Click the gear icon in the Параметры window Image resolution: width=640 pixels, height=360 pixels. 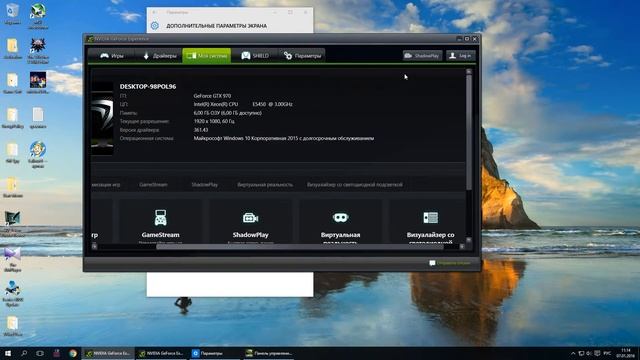pos(155,26)
